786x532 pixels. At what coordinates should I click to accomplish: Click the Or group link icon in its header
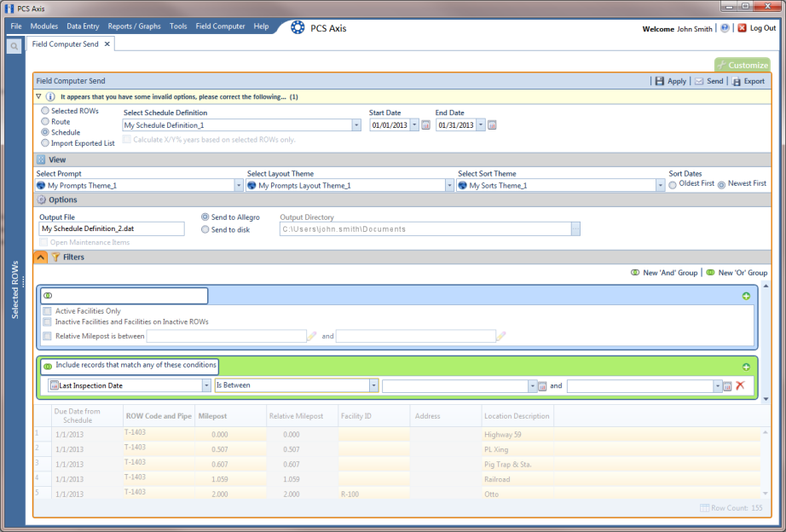tap(48, 367)
